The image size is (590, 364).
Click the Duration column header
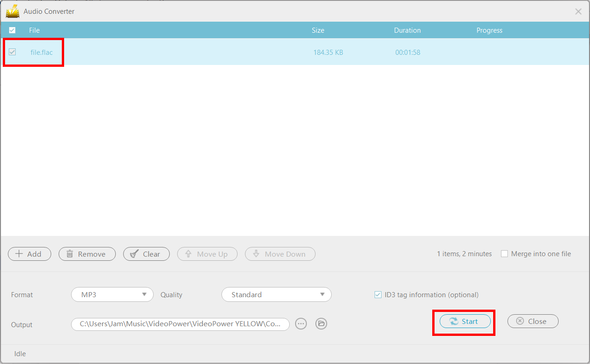(407, 30)
